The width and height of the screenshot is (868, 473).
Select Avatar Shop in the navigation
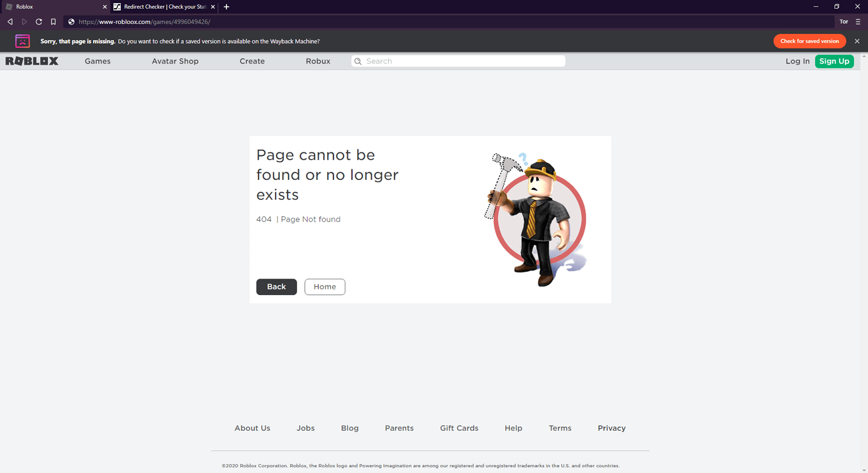(175, 61)
